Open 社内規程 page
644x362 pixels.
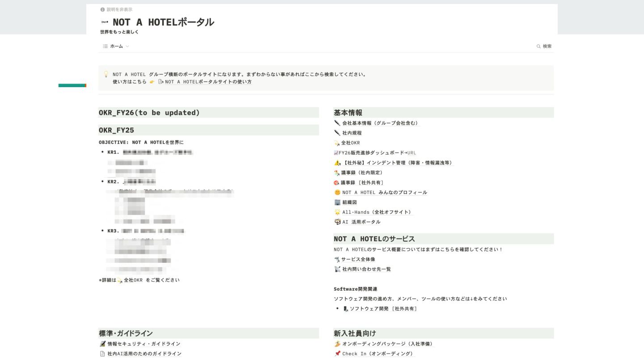[352, 133]
